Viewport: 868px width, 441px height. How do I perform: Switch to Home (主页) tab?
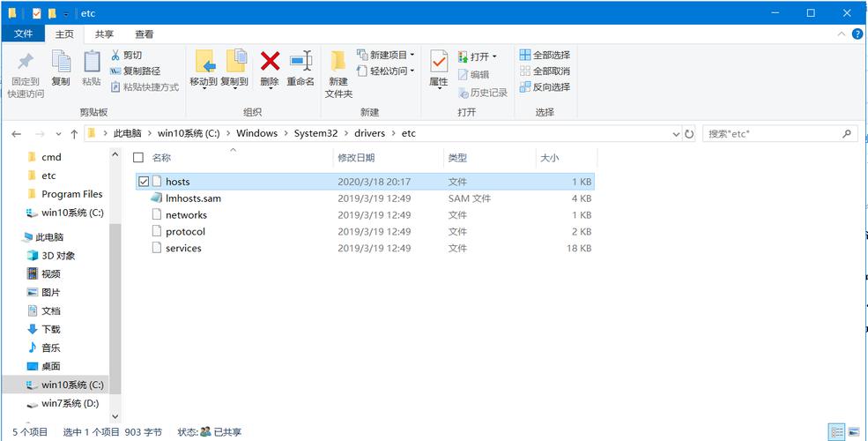pyautogui.click(x=64, y=34)
